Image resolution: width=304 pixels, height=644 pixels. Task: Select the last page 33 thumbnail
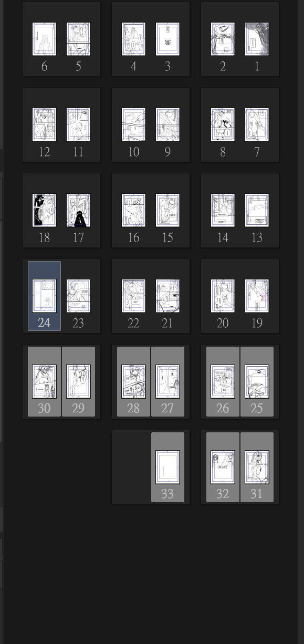(x=167, y=467)
